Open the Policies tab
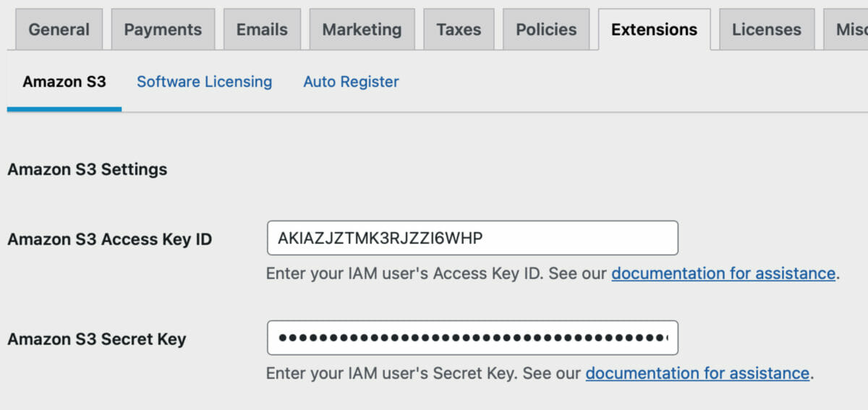868x410 pixels. click(546, 30)
